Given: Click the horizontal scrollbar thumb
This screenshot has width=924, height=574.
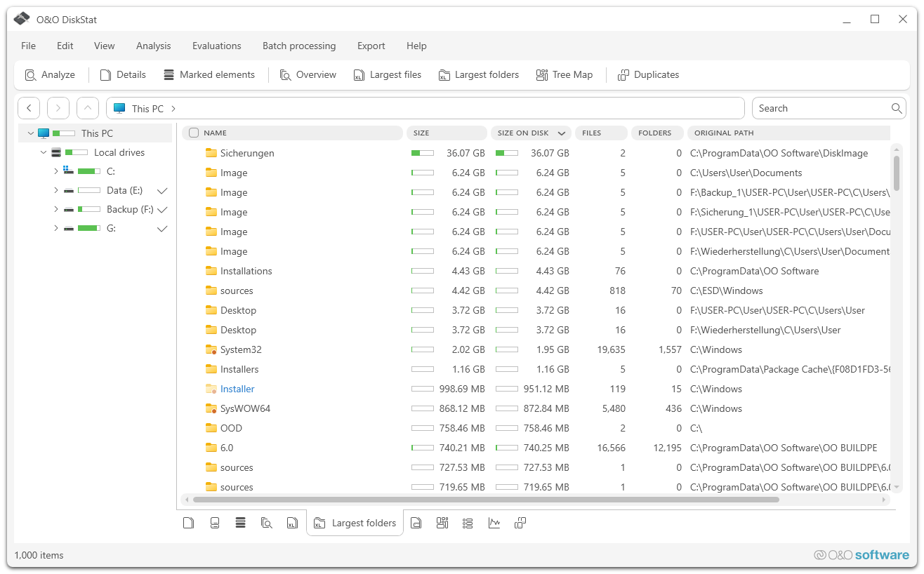Looking at the screenshot, I should [486, 500].
